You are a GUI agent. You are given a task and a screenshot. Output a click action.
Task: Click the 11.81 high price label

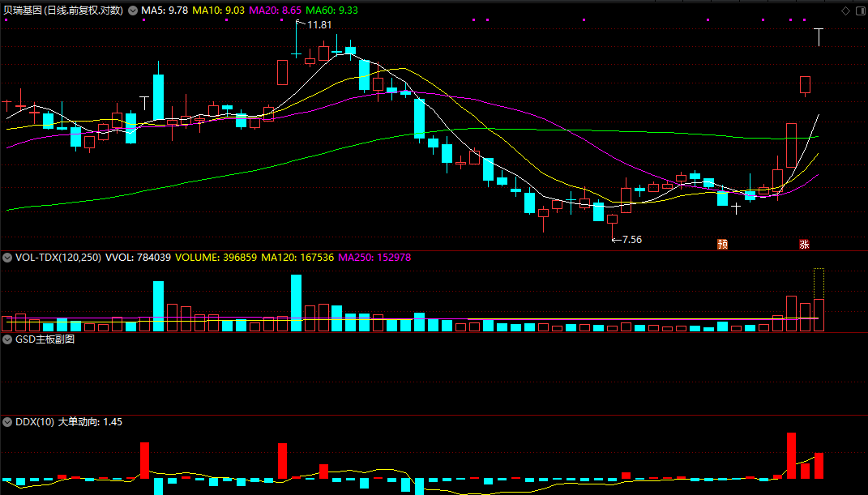pyautogui.click(x=319, y=25)
